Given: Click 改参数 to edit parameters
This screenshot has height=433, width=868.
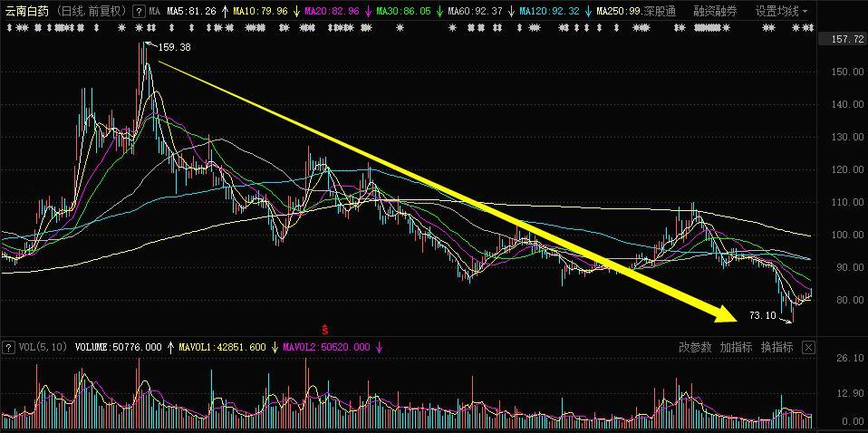Looking at the screenshot, I should 696,347.
